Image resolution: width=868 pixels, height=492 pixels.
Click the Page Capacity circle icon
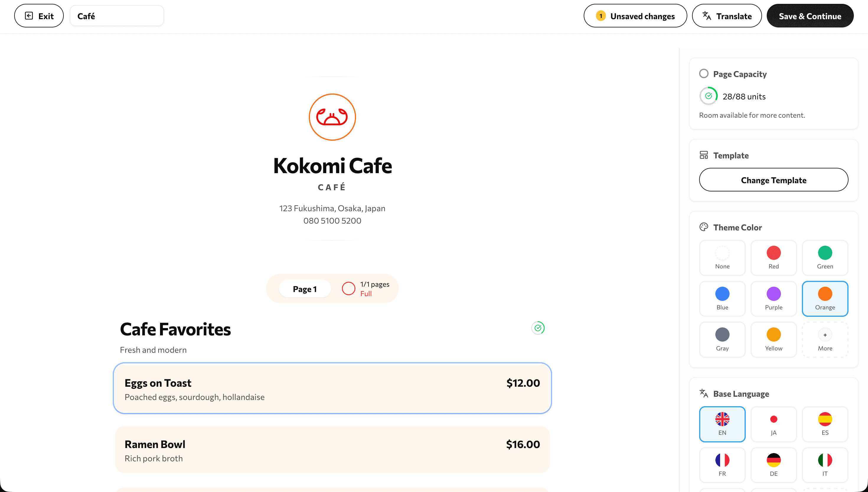[x=704, y=73]
